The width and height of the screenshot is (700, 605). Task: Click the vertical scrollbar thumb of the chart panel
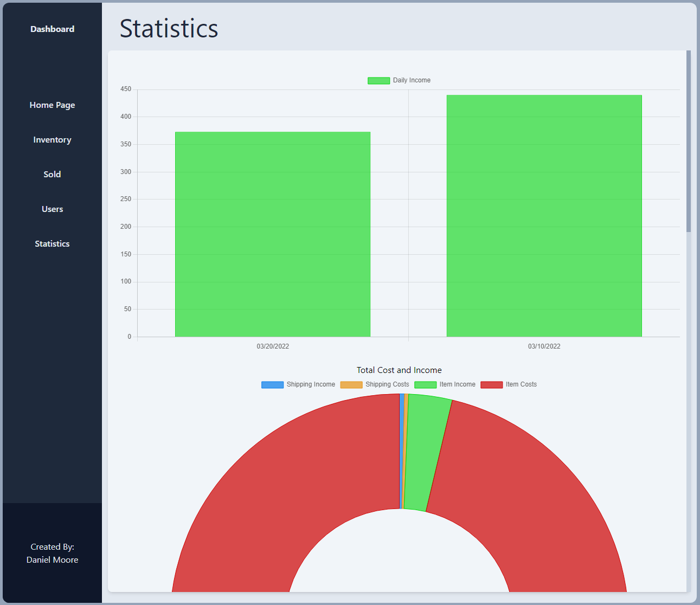pos(689,141)
